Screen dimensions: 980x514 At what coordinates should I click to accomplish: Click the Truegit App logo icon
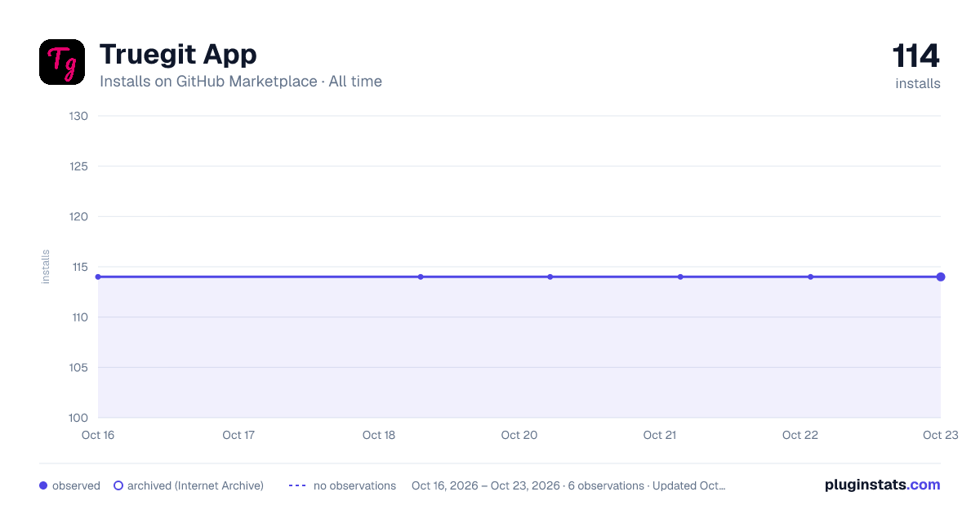(62, 62)
